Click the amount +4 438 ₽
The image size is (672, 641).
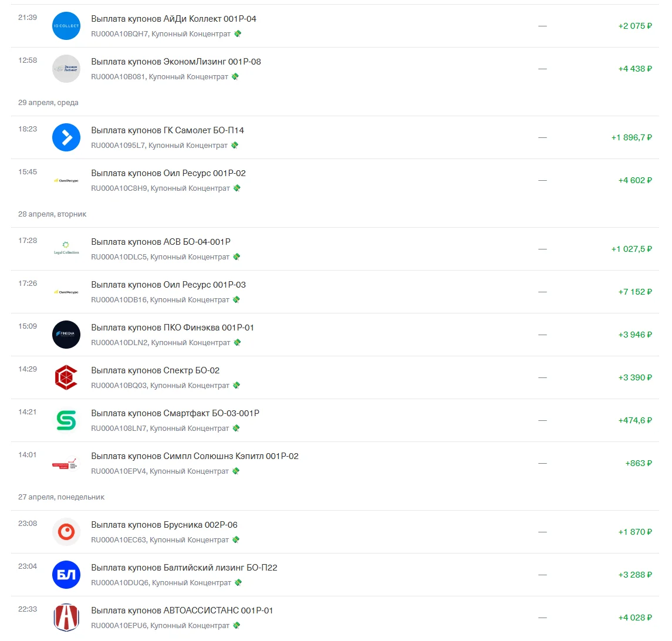634,69
